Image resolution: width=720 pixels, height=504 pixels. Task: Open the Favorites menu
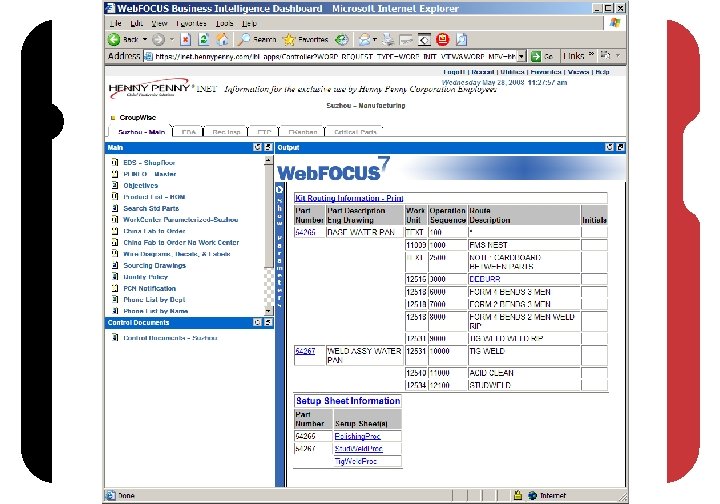[191, 23]
